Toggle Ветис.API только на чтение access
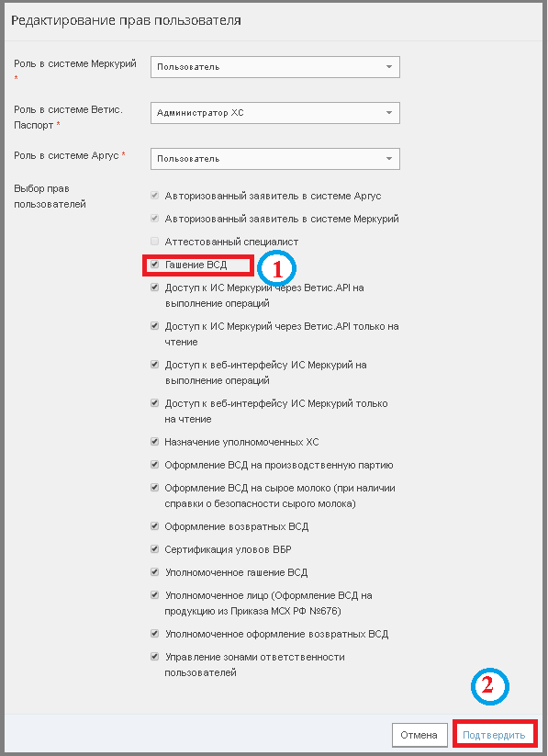 click(x=155, y=326)
